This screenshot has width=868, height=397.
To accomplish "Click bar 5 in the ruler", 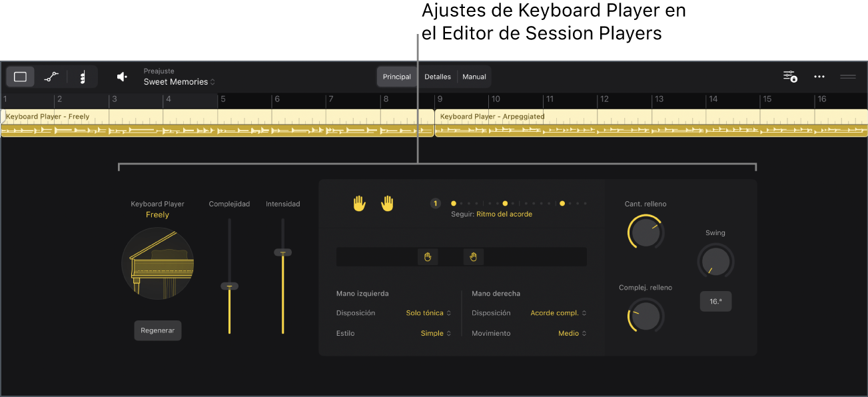I will [x=222, y=99].
